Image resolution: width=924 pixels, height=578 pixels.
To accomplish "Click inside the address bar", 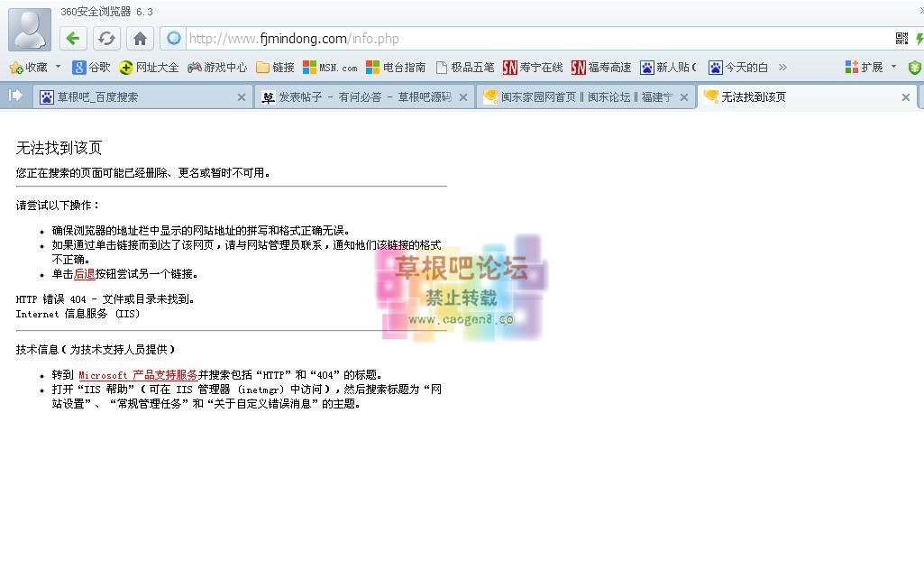I will 361,38.
